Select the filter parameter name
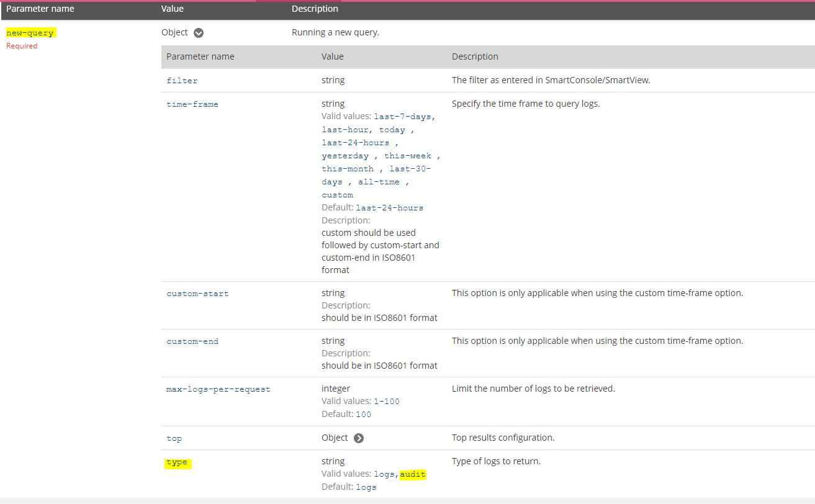 point(182,81)
